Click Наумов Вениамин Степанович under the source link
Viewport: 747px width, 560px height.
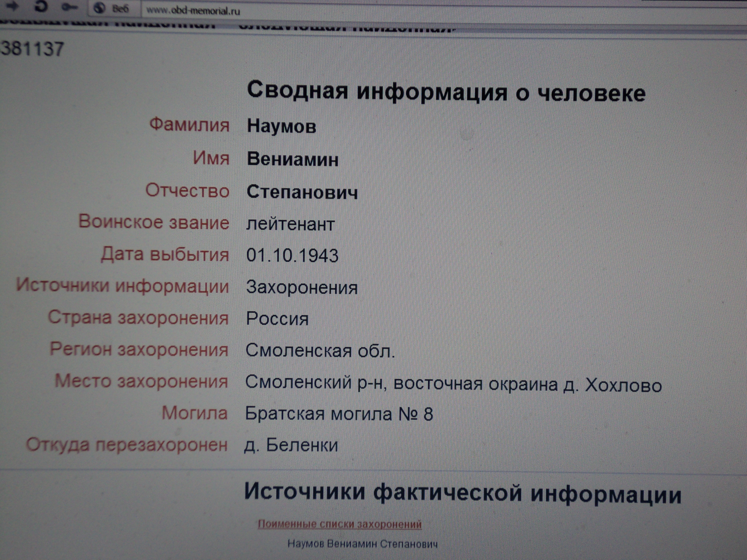(x=362, y=544)
